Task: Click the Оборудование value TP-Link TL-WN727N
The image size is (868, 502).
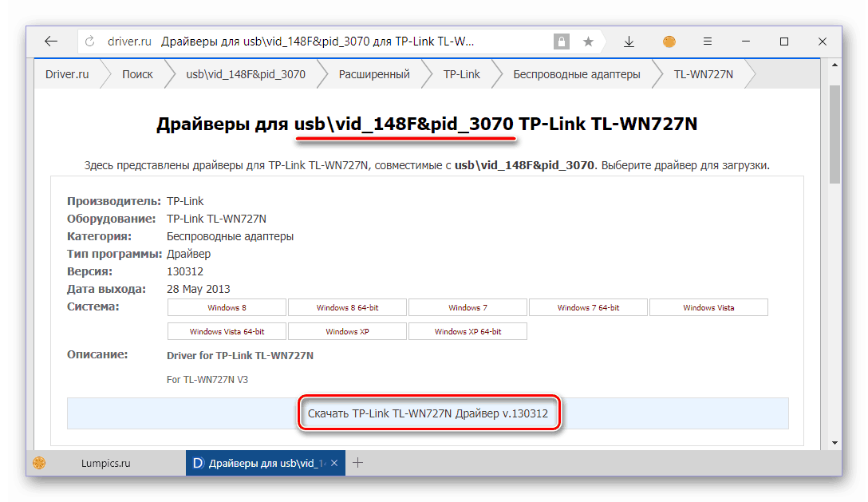Action: coord(216,219)
